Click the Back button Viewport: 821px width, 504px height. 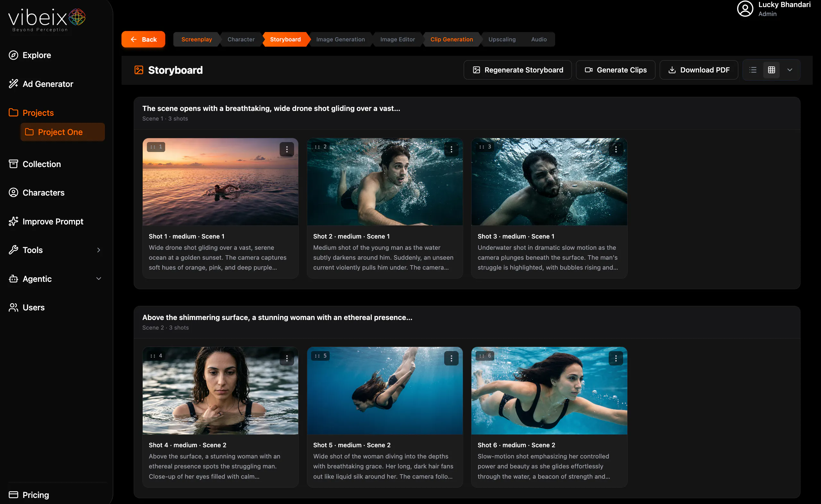[143, 39]
